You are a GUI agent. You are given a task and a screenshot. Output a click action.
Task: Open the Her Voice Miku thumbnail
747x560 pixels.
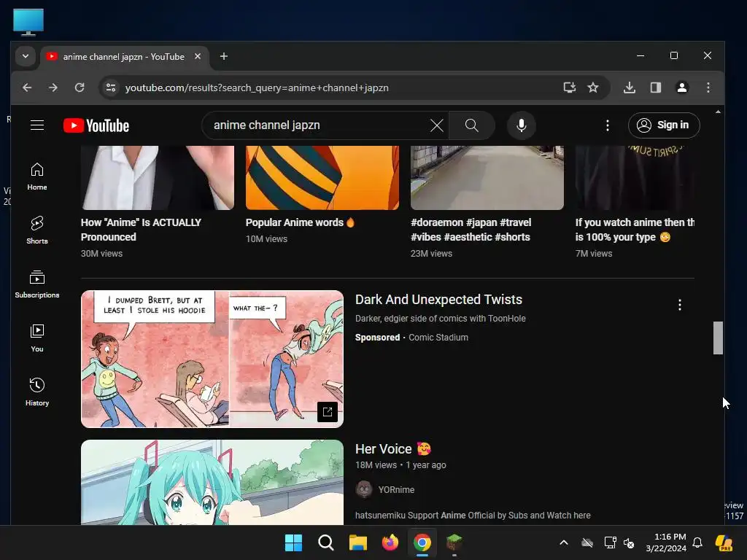[x=212, y=482]
